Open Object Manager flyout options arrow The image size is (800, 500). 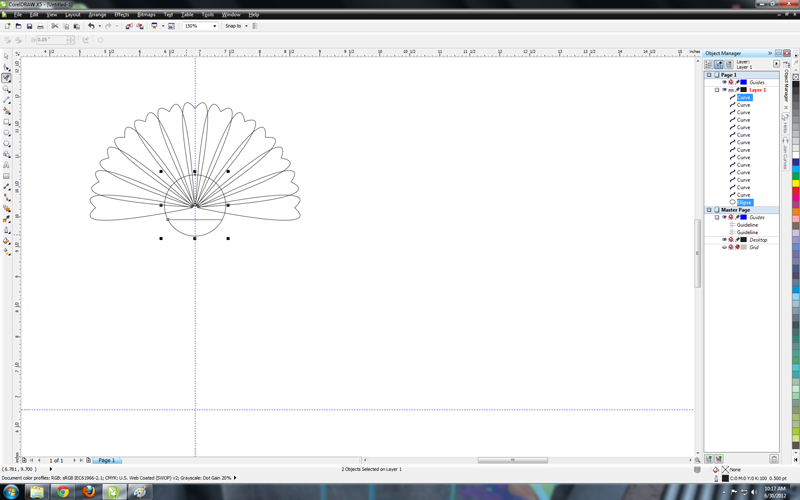776,64
